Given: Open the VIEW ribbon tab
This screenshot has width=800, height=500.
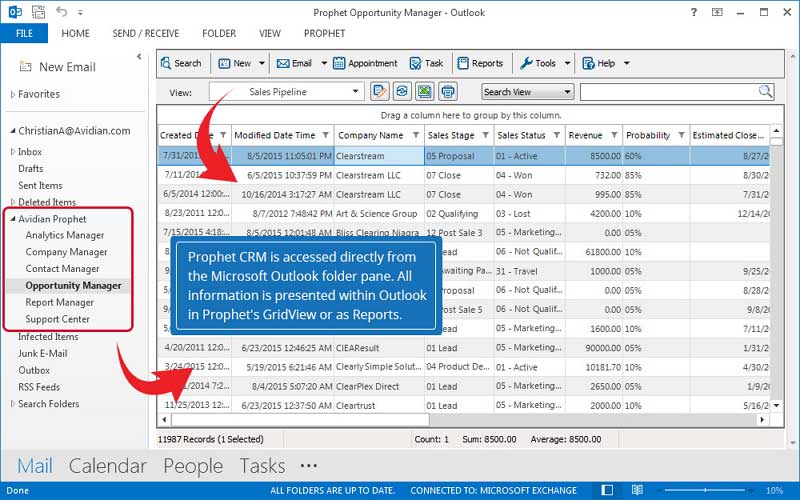Looking at the screenshot, I should [x=269, y=34].
